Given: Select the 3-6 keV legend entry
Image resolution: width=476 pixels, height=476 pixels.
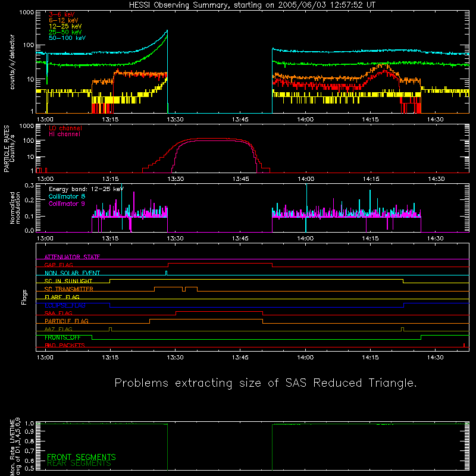Looking at the screenshot, I should coord(62,14).
